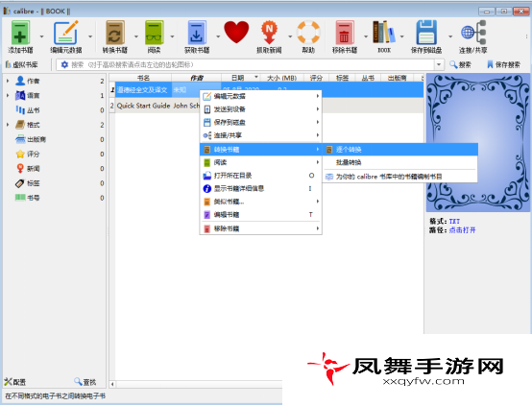
Task: Click the Saved search (保存搜索) button
Action: tap(504, 64)
